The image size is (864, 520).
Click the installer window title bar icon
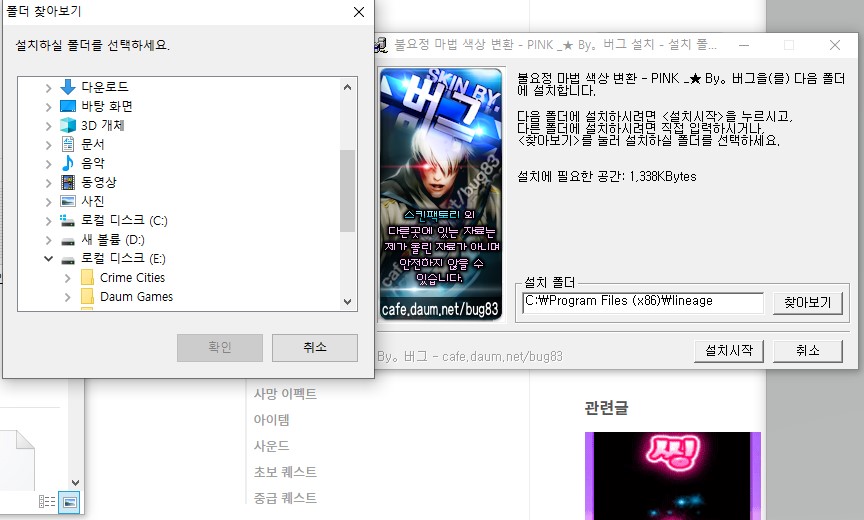click(381, 45)
